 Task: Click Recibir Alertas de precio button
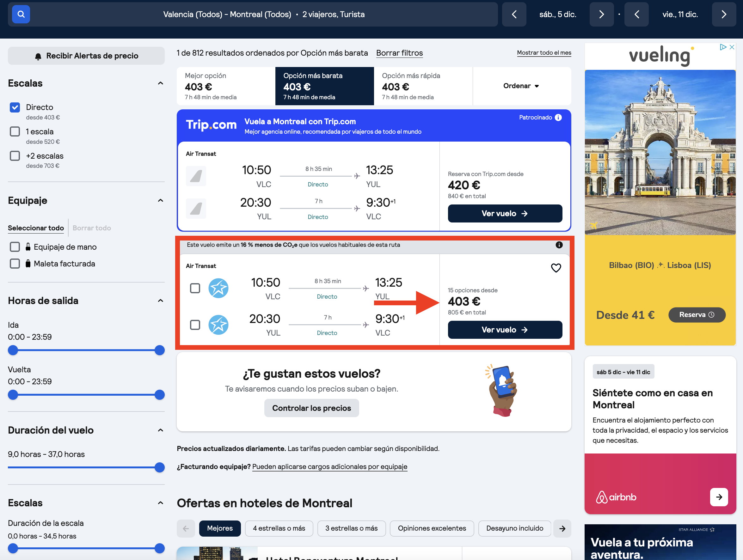[x=86, y=56]
